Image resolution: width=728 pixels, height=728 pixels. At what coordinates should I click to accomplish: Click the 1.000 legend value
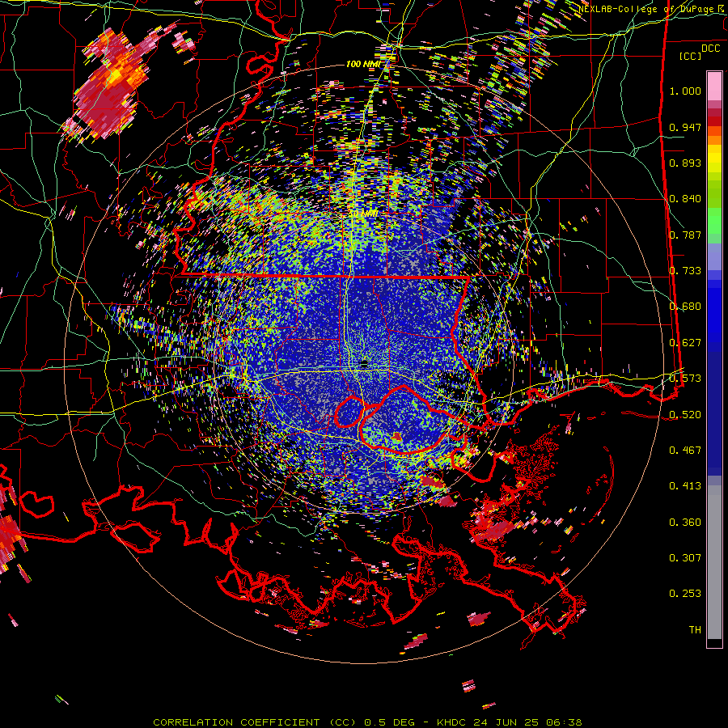click(x=685, y=91)
